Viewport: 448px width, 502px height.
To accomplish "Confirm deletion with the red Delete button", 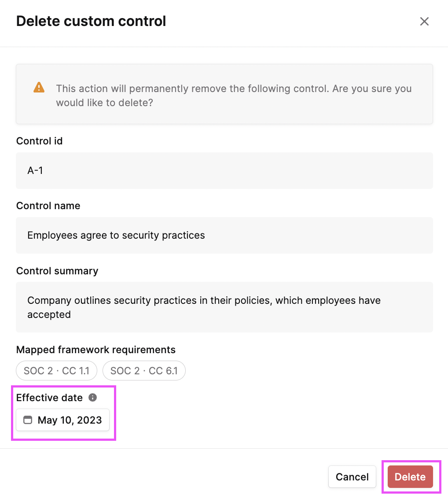I will click(410, 477).
